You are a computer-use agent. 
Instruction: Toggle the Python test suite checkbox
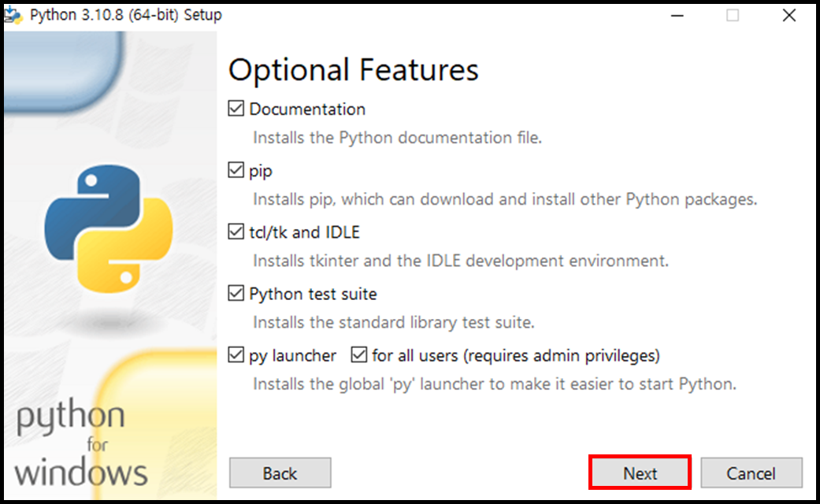(x=236, y=293)
